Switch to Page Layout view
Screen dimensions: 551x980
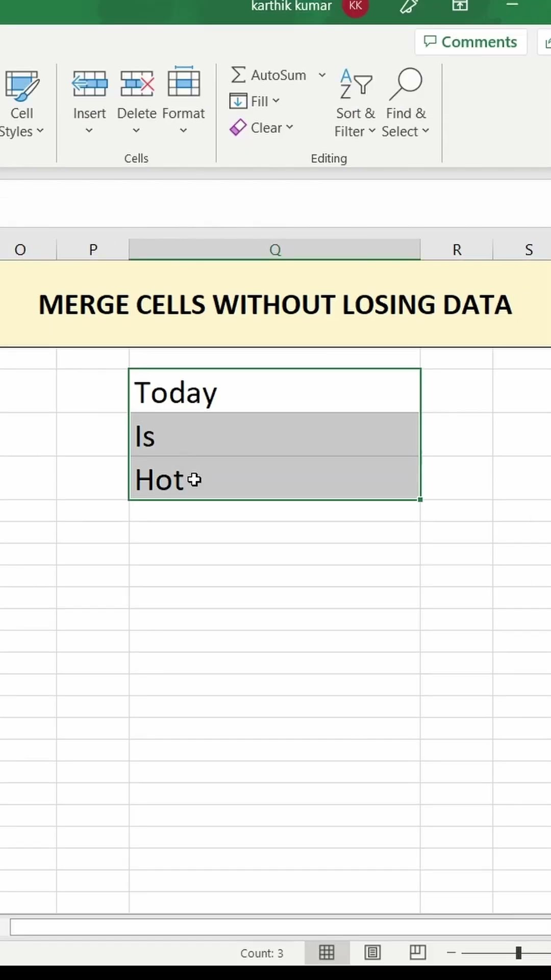(372, 952)
